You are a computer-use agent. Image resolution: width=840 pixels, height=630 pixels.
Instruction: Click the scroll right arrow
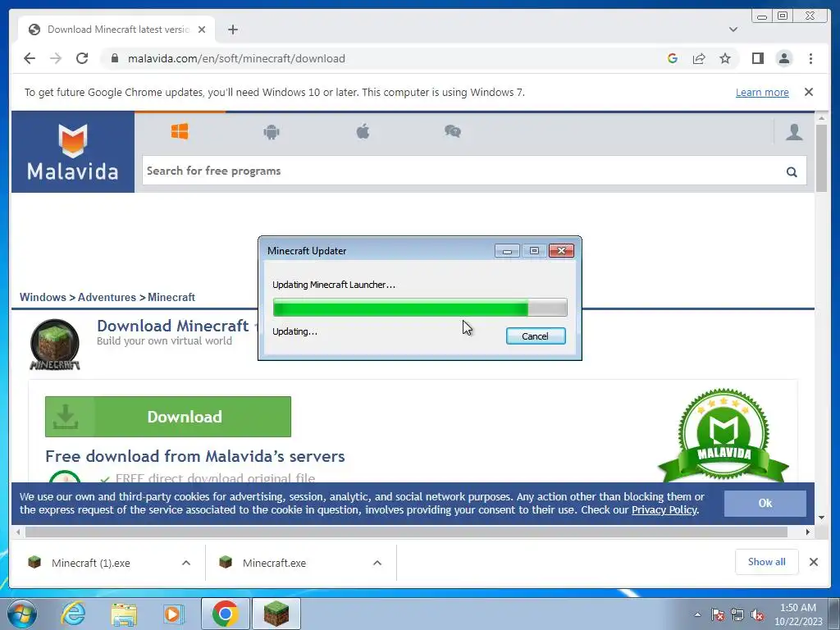point(808,532)
